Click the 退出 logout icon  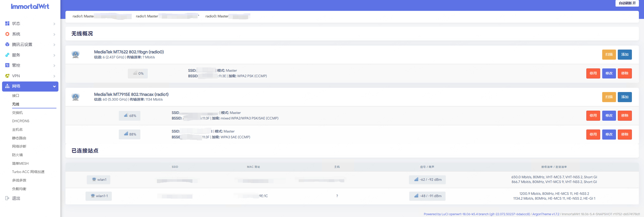(7, 198)
